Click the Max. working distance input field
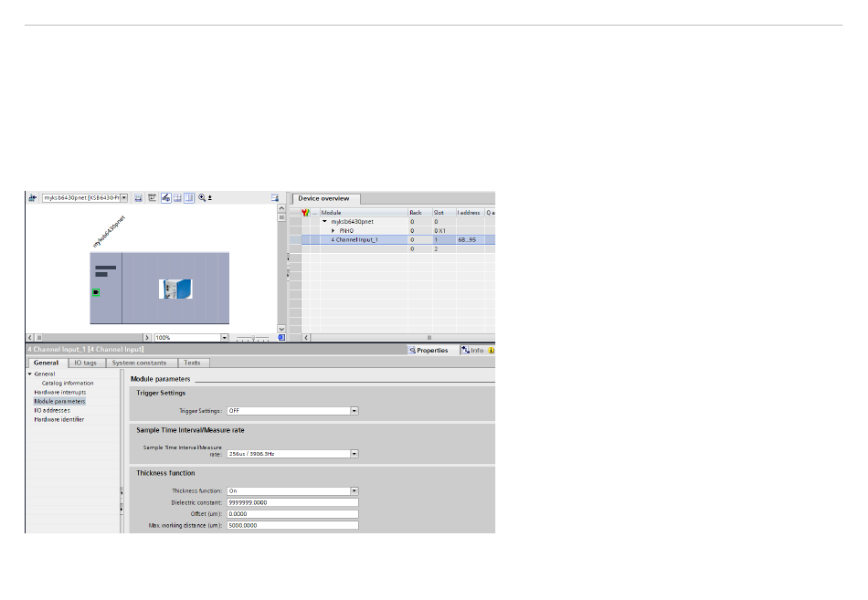Screen dimensions: 868x600 [x=293, y=525]
